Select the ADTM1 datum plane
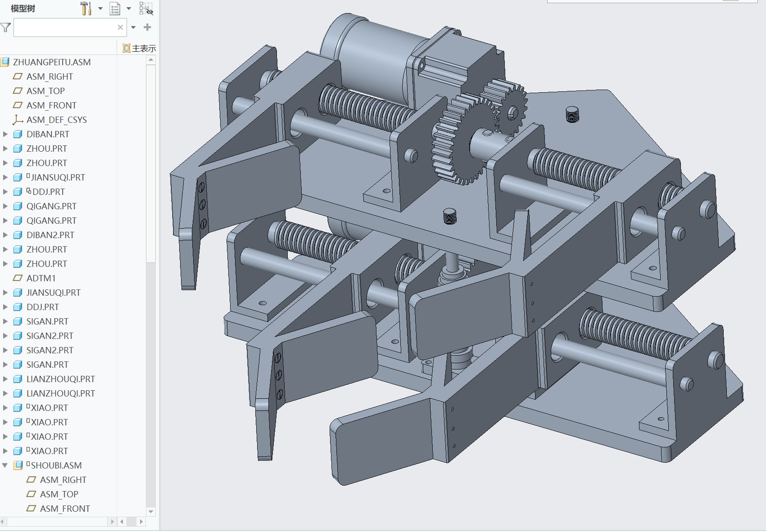 tap(41, 278)
